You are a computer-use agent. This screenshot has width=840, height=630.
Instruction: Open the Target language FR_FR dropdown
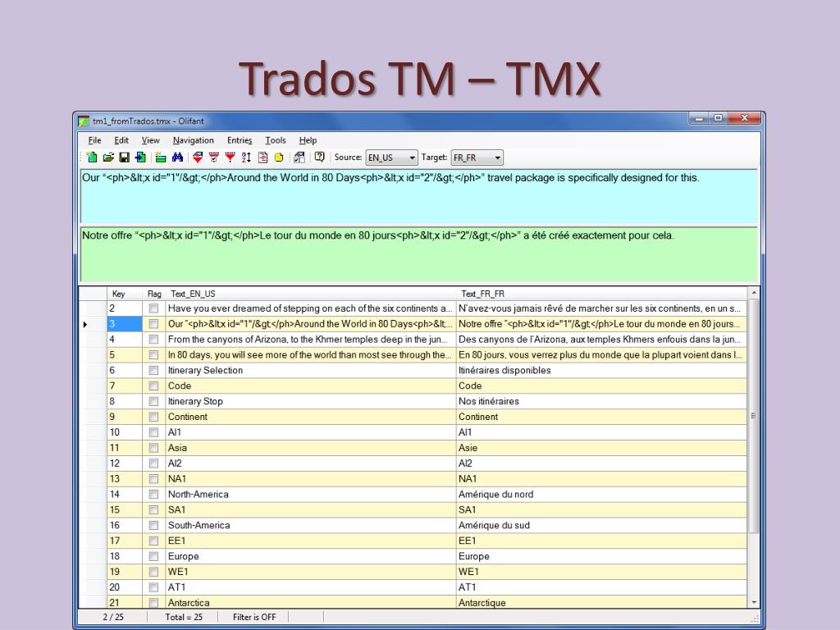[498, 157]
